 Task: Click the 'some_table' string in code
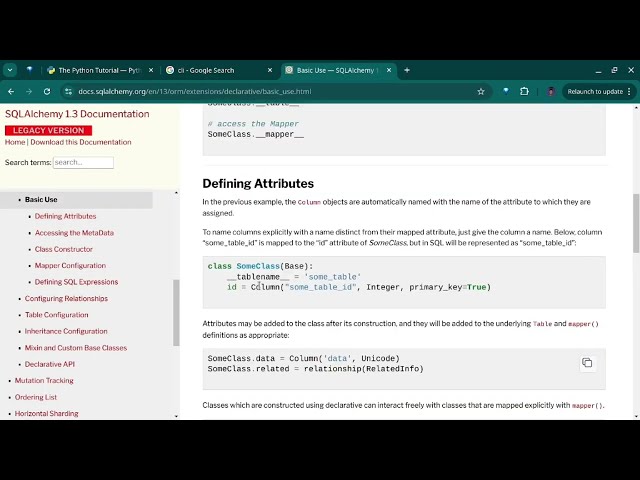pos(333,277)
